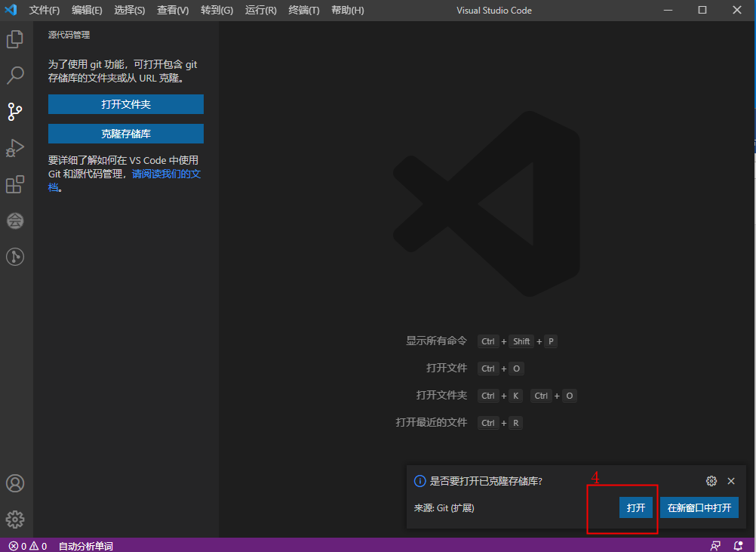Open the Run and Debug view
This screenshot has width=756, height=552.
point(15,148)
